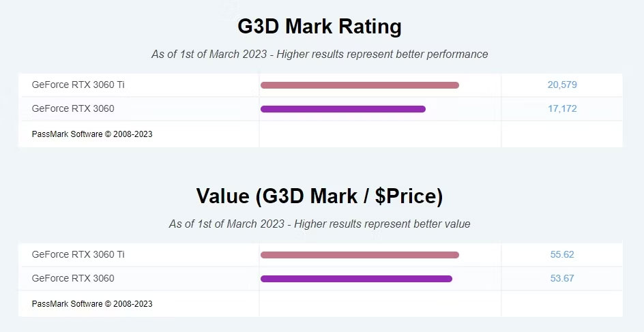
Task: Click the pink RTX 3060 Ti bar in Value chart
Action: (x=360, y=255)
